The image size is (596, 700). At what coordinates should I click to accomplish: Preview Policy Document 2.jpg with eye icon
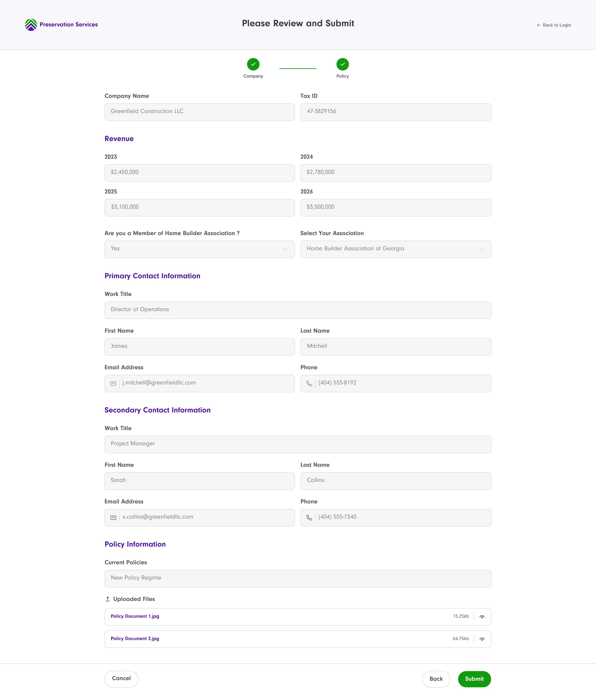[x=482, y=639]
